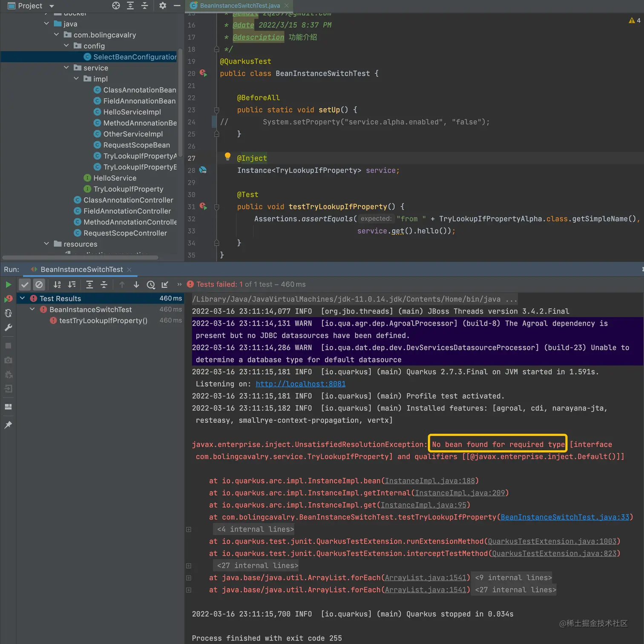Rerun failed tests icon in left strip

coord(8,299)
